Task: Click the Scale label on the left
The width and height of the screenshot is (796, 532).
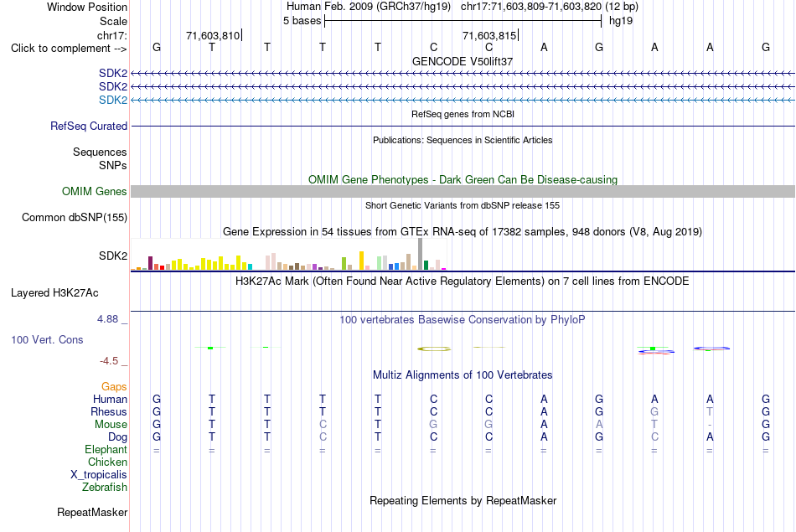Action: coord(113,21)
